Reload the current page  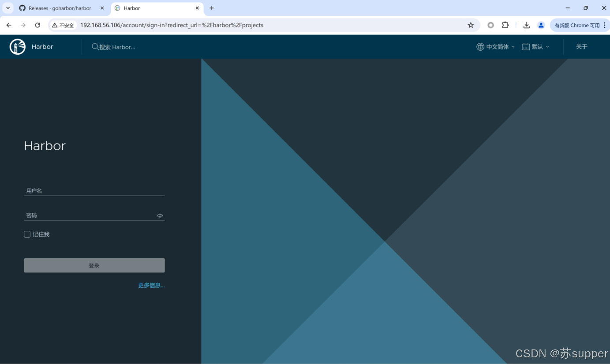[37, 25]
